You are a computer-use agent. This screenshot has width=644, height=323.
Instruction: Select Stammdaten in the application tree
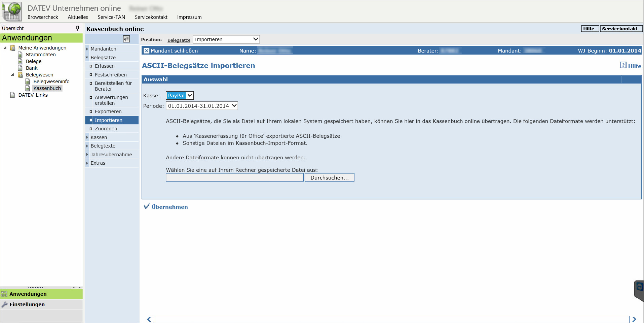[x=41, y=55]
